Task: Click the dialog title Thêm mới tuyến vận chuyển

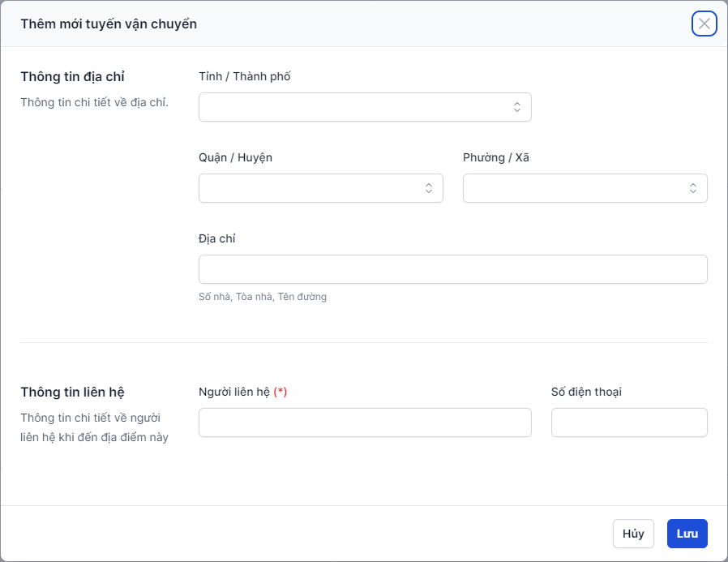Action: [109, 24]
